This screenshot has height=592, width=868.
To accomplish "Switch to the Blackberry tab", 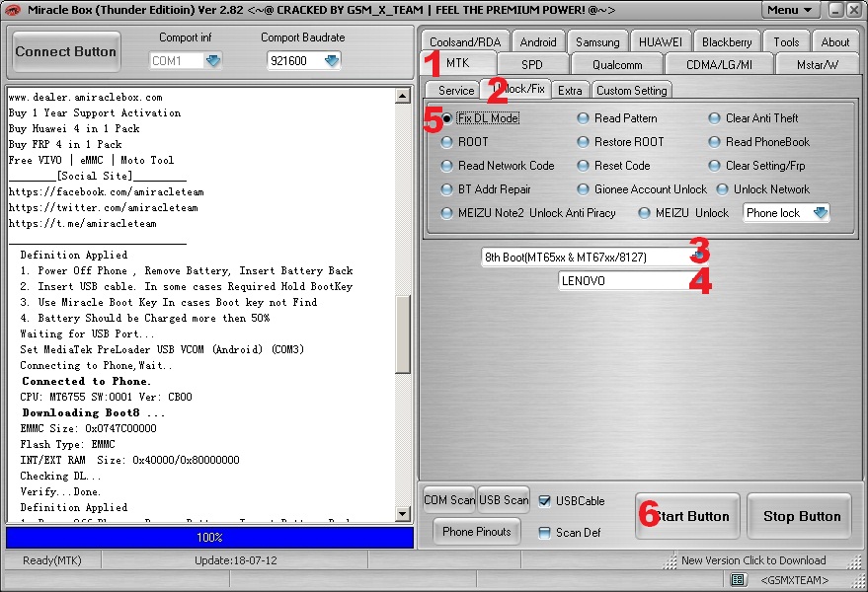I will click(727, 42).
